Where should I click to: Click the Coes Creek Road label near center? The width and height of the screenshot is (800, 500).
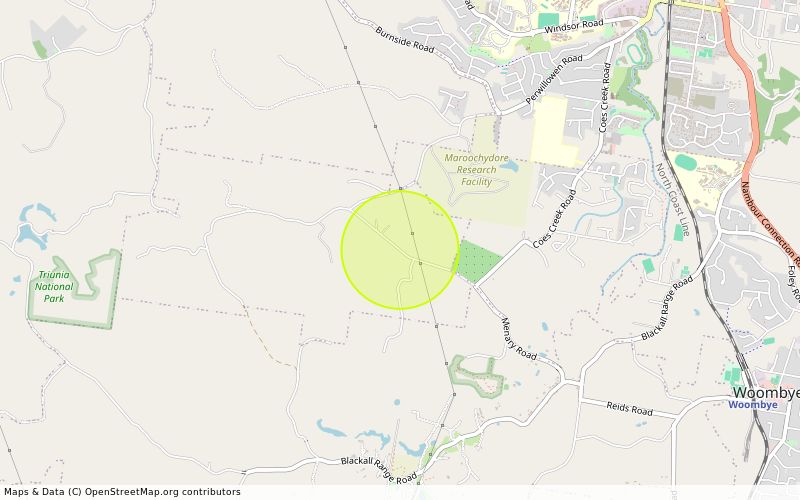[x=554, y=219]
